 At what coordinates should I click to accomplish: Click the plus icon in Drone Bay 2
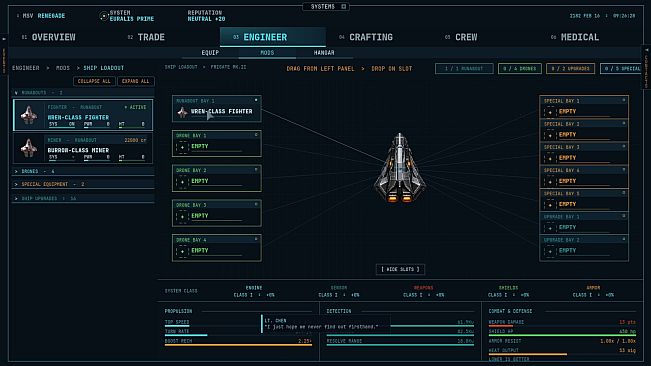[182, 182]
